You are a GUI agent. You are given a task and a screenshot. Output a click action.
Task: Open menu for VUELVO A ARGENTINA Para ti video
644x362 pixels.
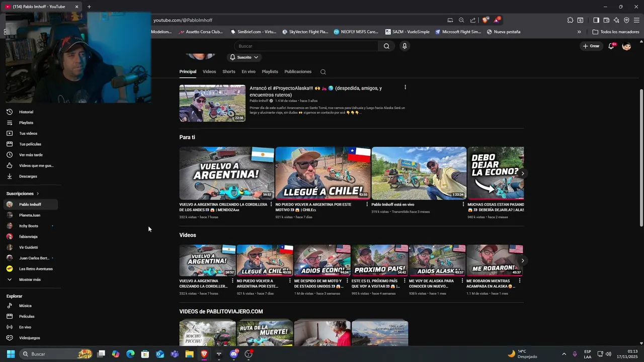pyautogui.click(x=271, y=205)
